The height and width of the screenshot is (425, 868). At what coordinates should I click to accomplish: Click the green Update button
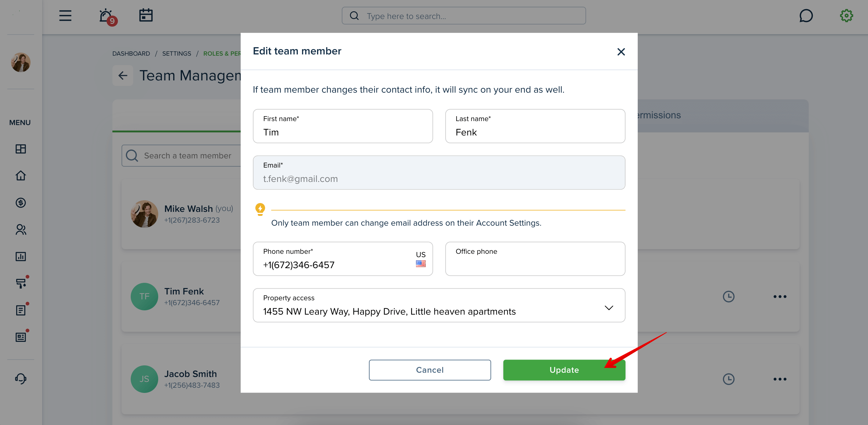(x=564, y=370)
